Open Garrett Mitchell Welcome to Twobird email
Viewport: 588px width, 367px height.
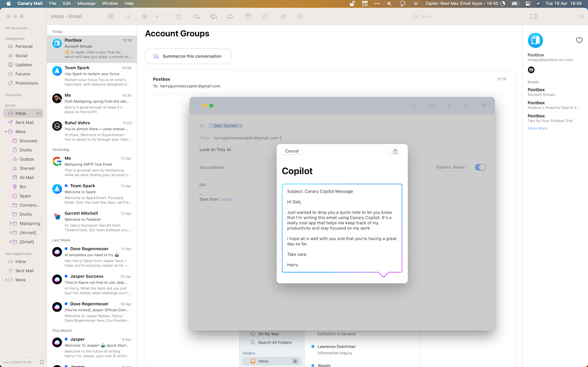[92, 222]
